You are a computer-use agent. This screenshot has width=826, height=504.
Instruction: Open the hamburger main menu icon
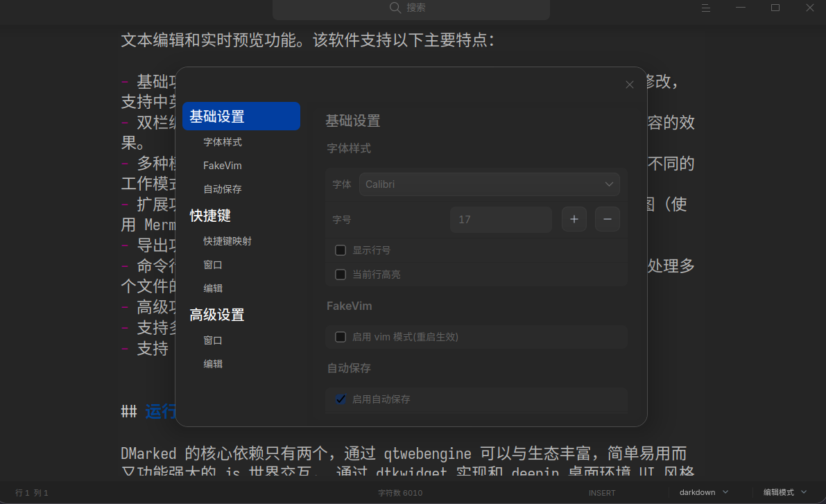(x=706, y=8)
